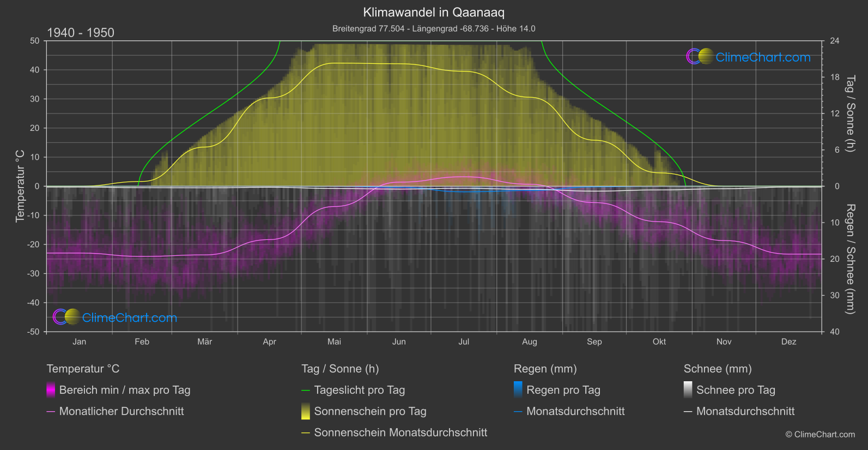Select 'Bereich min / max pro Tag' legend label
Viewport: 868px width, 450px height.
[125, 390]
